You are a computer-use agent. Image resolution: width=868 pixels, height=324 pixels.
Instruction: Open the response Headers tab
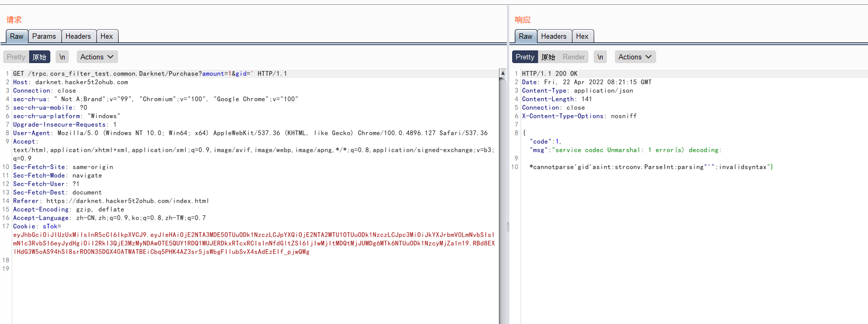[553, 36]
